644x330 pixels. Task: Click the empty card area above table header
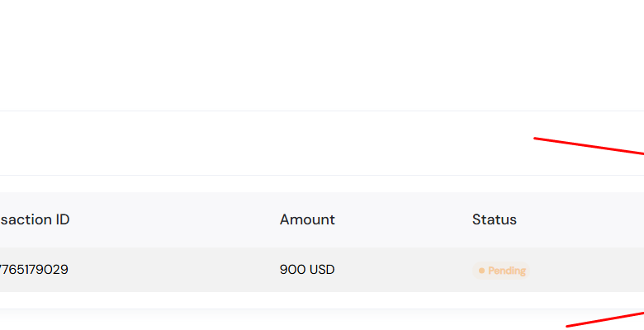pyautogui.click(x=248, y=144)
